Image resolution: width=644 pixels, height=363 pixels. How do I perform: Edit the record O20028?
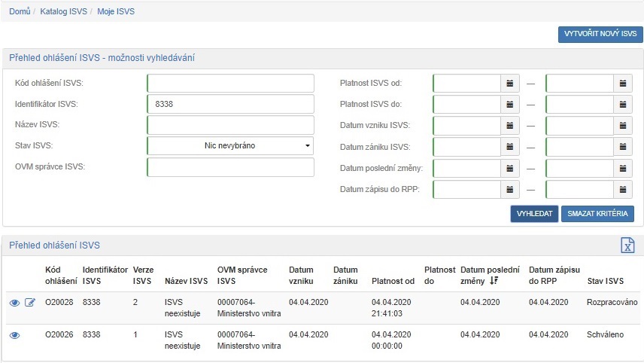(30, 302)
